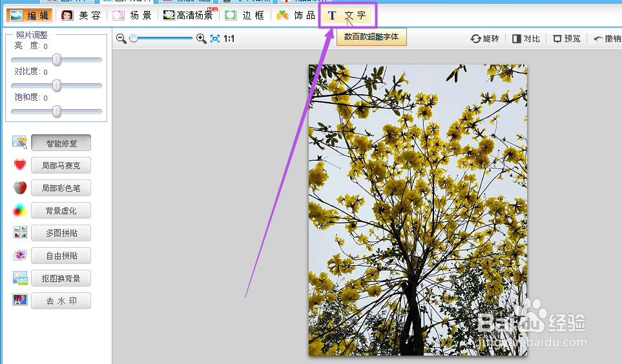Adjust the zoom slider handle
Image resolution: width=622 pixels, height=364 pixels.
[134, 38]
